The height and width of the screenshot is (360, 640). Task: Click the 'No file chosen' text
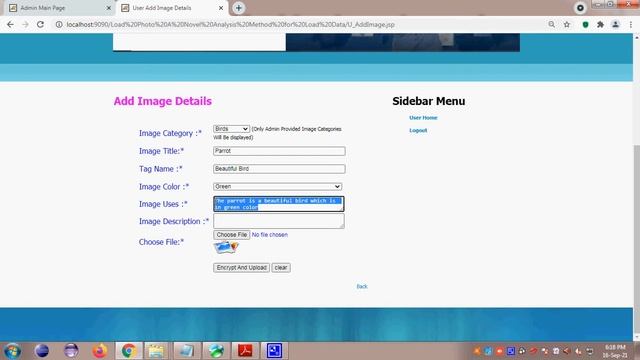tap(270, 235)
